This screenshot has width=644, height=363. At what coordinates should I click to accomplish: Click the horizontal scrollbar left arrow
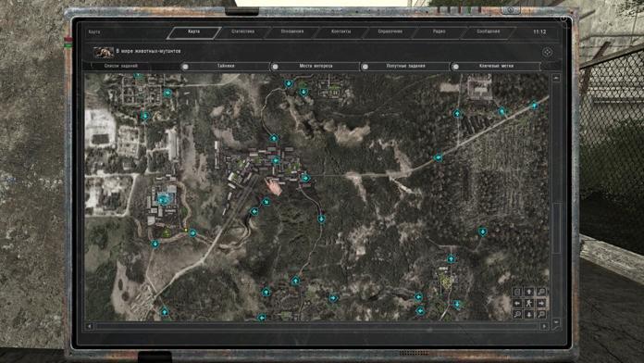click(x=89, y=326)
